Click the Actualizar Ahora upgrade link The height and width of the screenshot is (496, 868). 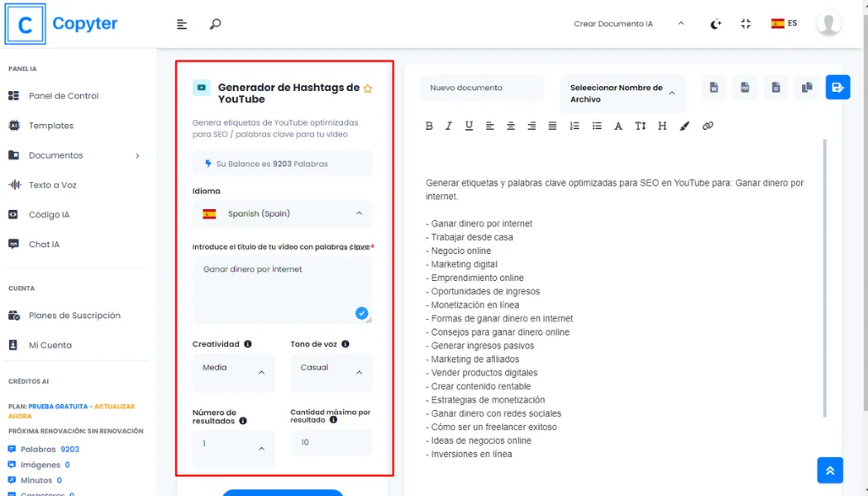pos(71,412)
